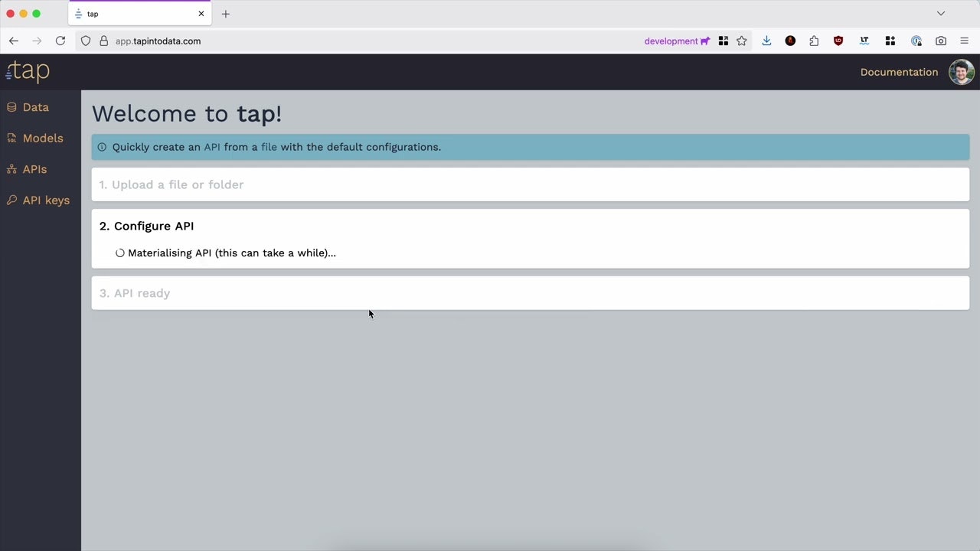Open the APIs section via its network icon
Image resolution: width=980 pixels, height=551 pixels.
(11, 169)
